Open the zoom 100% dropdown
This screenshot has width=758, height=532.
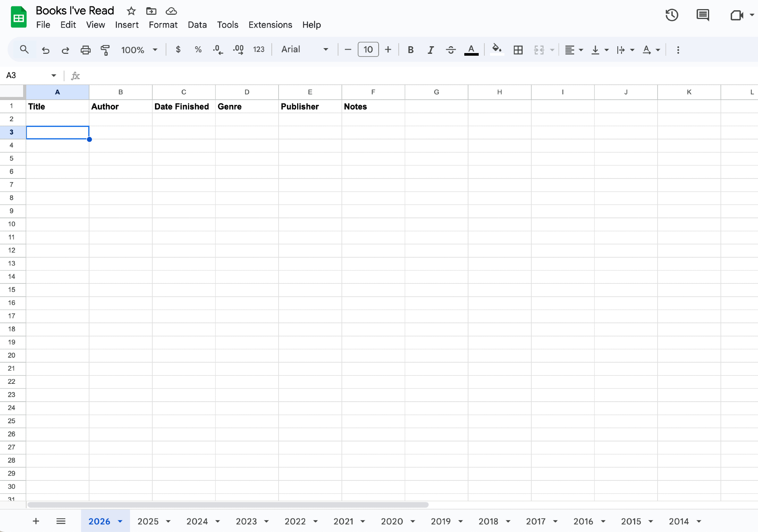click(x=139, y=50)
